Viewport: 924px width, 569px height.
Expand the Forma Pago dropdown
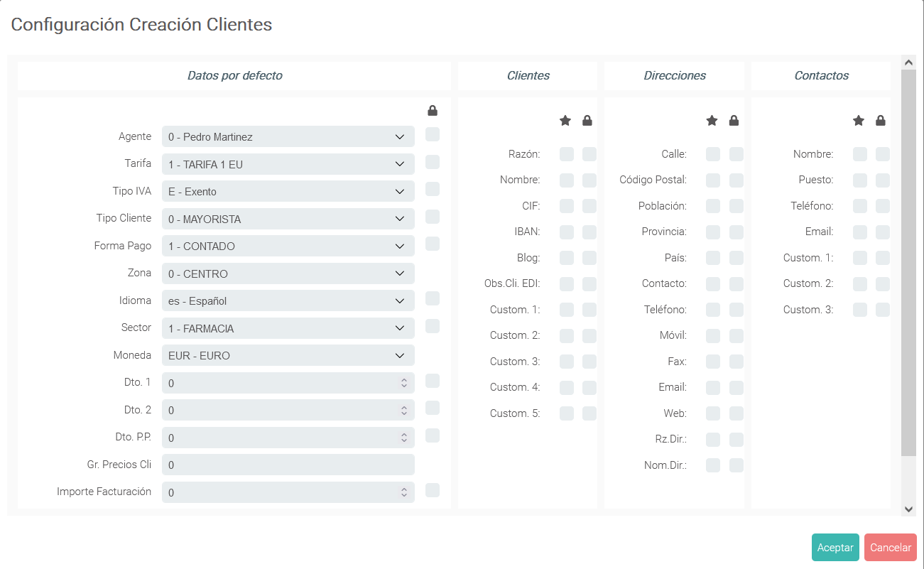click(x=288, y=246)
